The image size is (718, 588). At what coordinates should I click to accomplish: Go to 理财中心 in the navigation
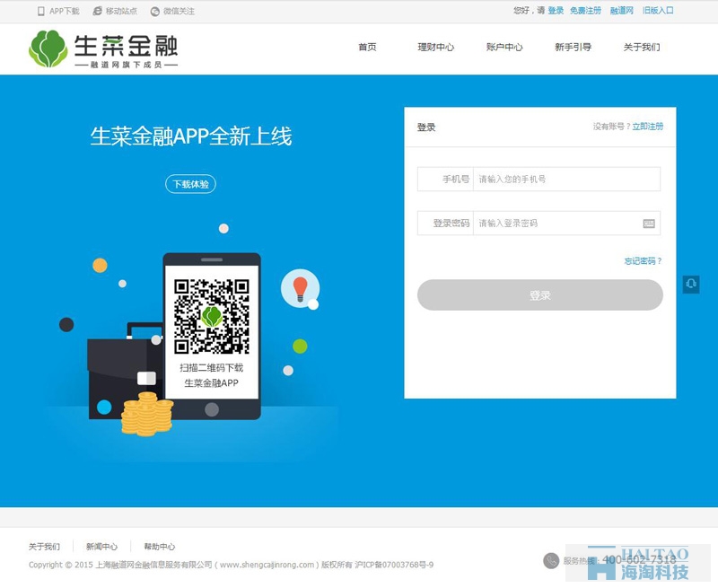coord(436,48)
